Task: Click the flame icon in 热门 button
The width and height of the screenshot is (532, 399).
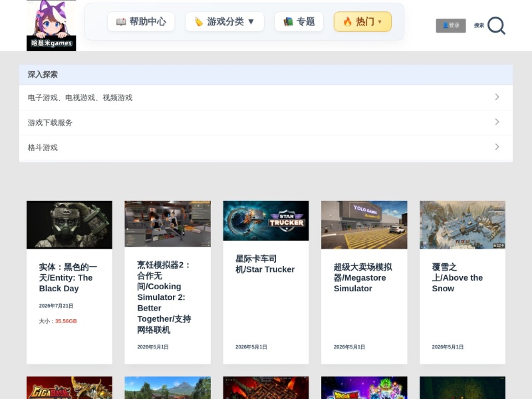Action: (347, 22)
